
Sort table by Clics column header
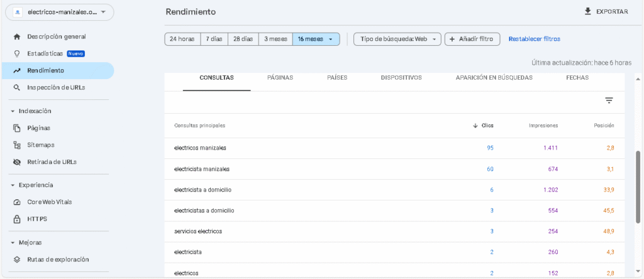point(483,126)
